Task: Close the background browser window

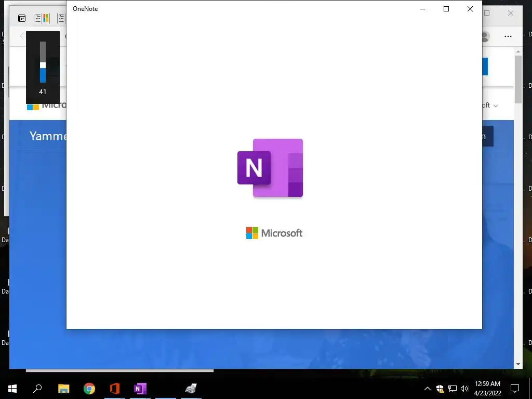Action: (511, 13)
